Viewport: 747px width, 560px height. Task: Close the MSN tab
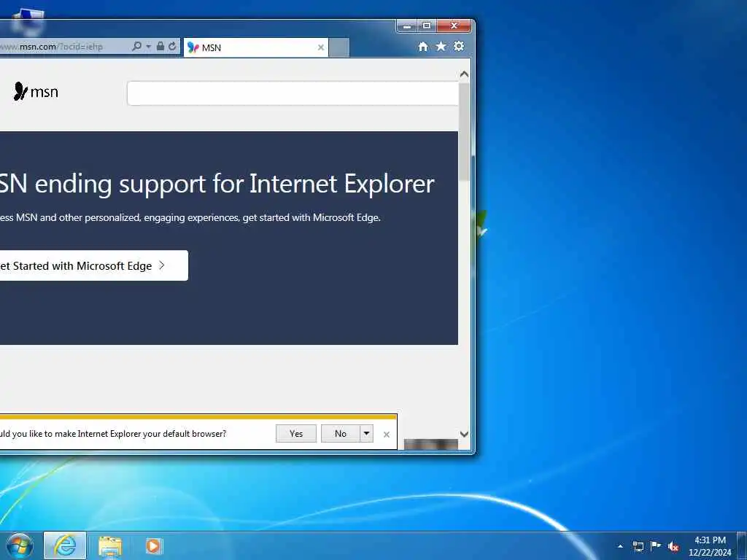[321, 47]
